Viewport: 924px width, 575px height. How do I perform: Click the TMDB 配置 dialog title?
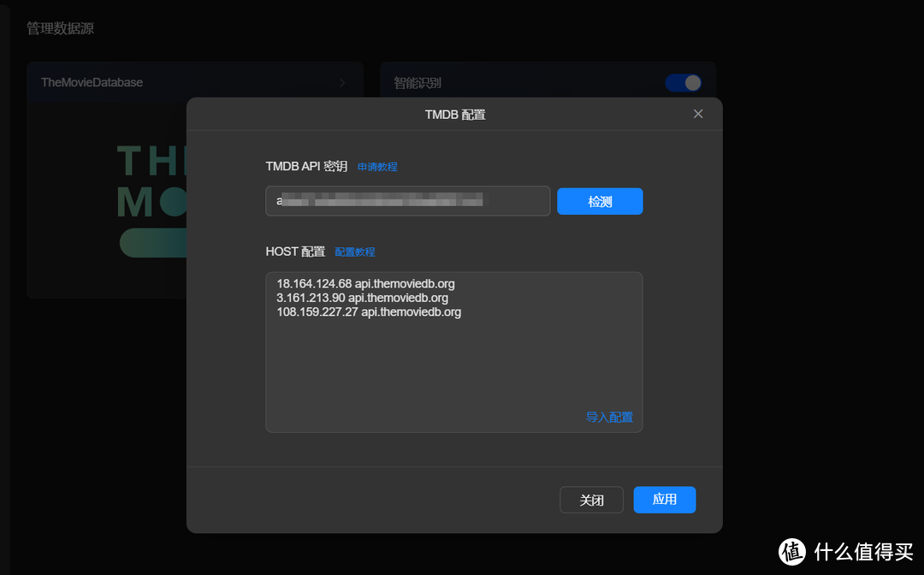coord(453,113)
